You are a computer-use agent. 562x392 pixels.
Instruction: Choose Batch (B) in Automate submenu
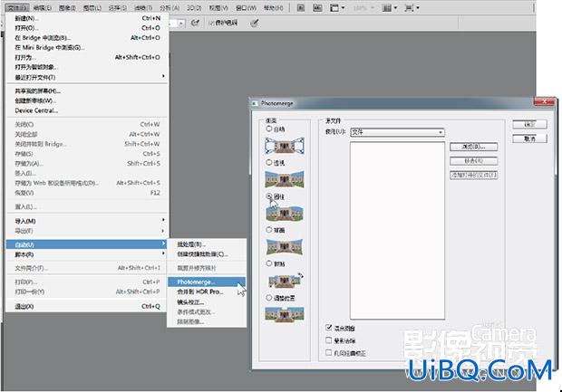207,244
